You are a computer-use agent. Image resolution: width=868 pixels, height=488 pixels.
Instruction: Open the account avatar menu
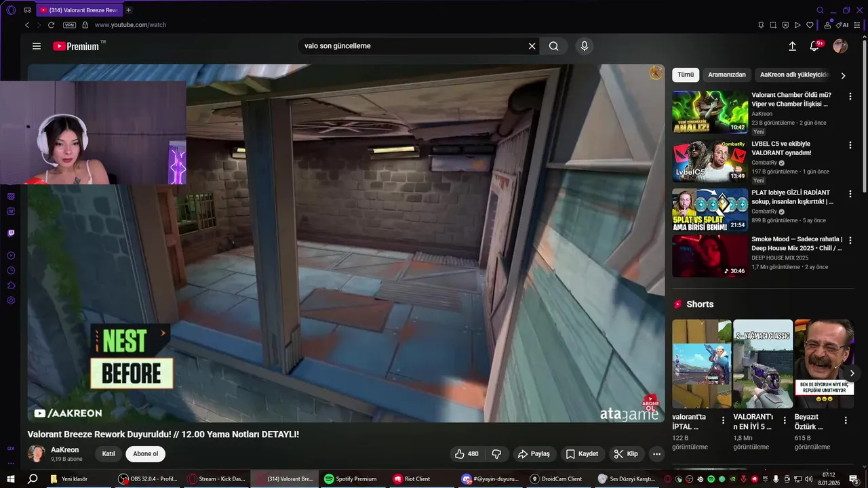(x=840, y=46)
